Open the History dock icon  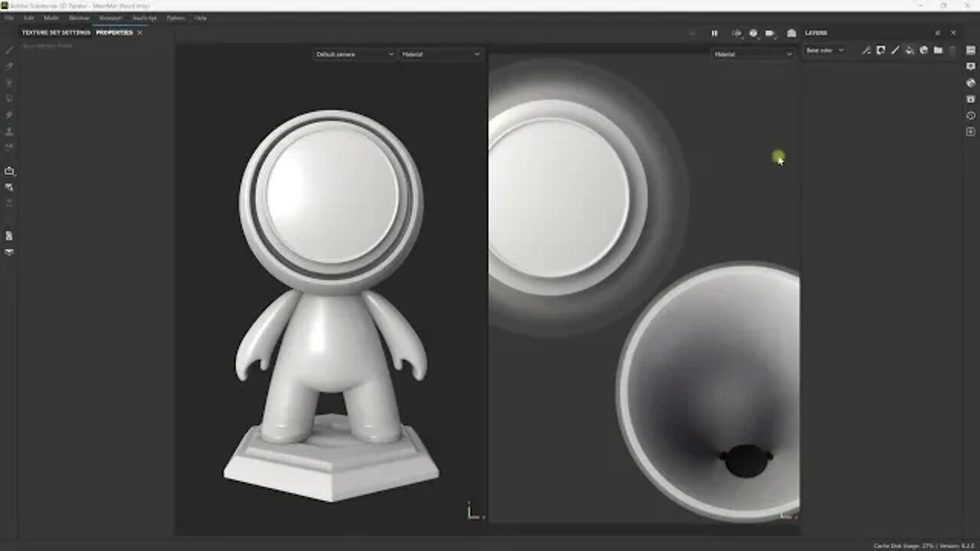pos(971,116)
